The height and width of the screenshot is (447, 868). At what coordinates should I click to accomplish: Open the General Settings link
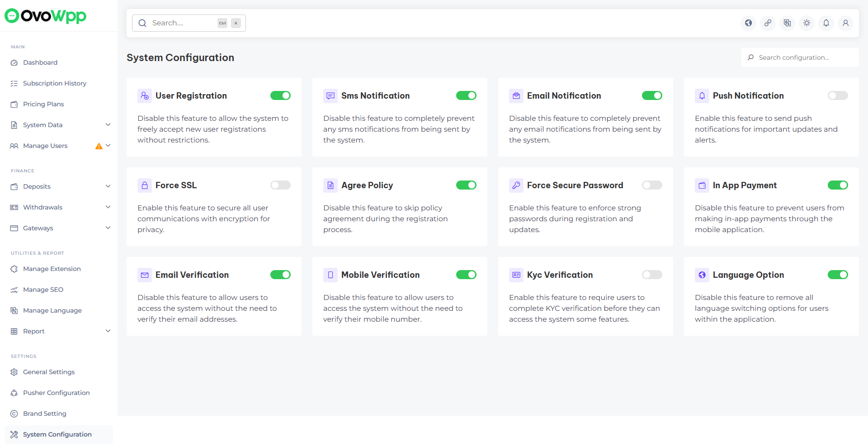[x=49, y=372]
